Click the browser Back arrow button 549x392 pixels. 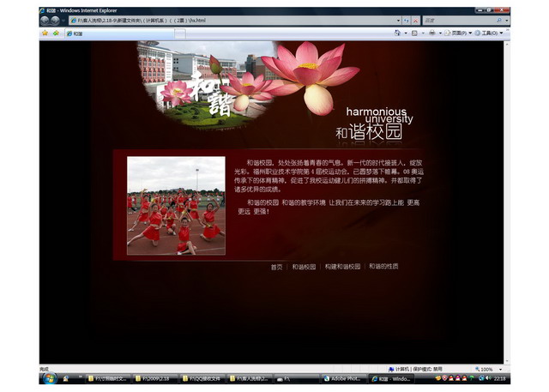(45, 20)
